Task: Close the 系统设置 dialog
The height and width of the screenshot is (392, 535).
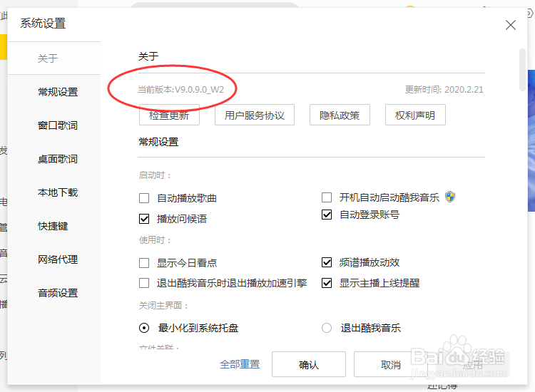Action: [511, 25]
